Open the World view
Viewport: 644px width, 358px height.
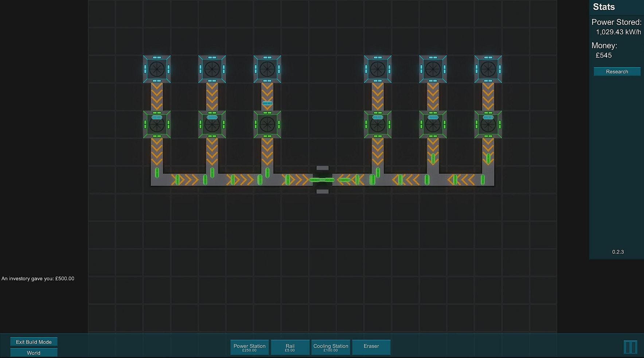[x=34, y=353]
